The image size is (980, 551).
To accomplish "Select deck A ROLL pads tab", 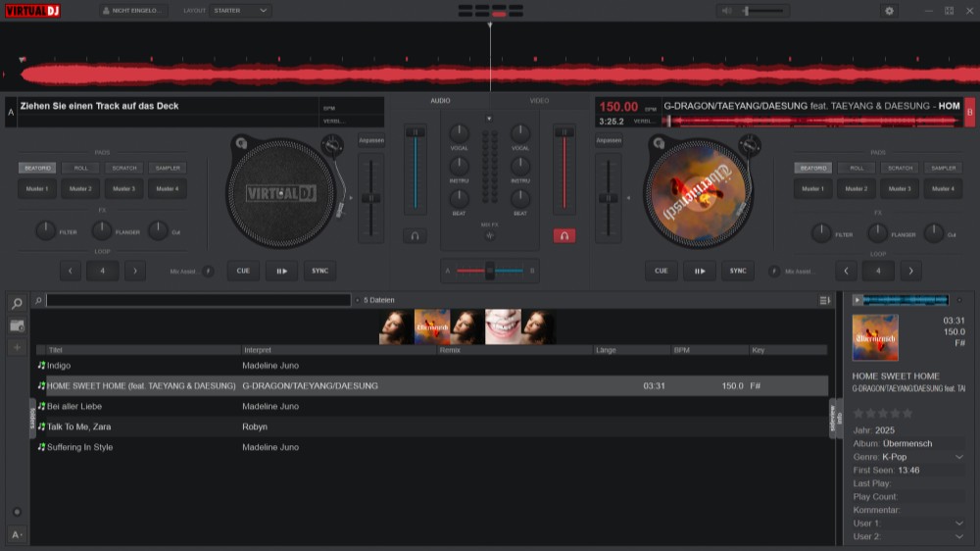I will click(x=80, y=168).
